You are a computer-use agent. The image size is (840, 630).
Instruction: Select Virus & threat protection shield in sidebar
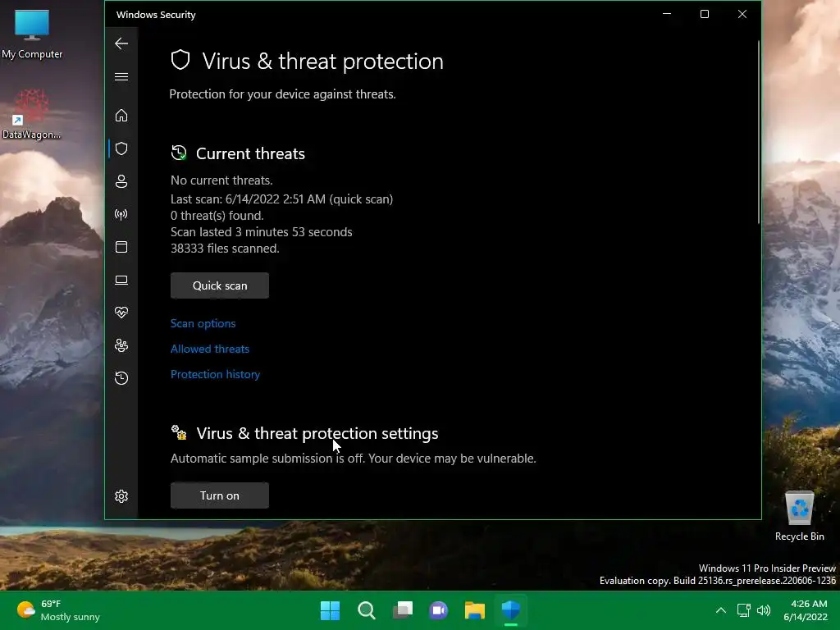click(121, 148)
